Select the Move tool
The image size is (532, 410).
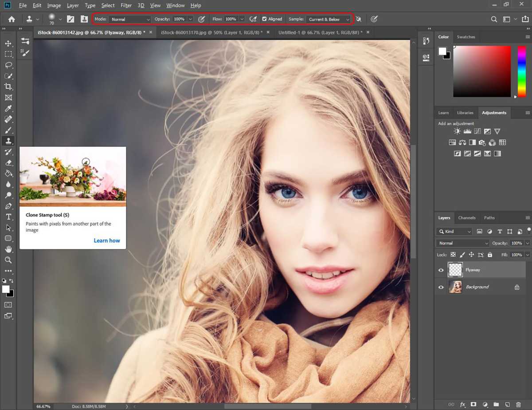pos(9,43)
